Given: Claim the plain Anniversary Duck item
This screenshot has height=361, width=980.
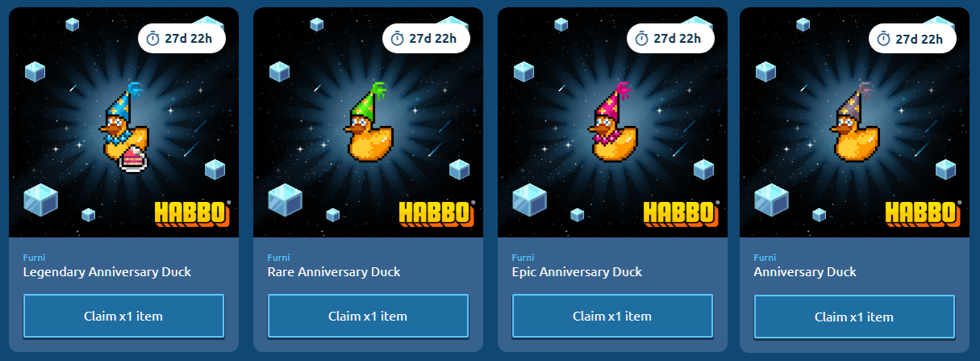Looking at the screenshot, I should [854, 317].
